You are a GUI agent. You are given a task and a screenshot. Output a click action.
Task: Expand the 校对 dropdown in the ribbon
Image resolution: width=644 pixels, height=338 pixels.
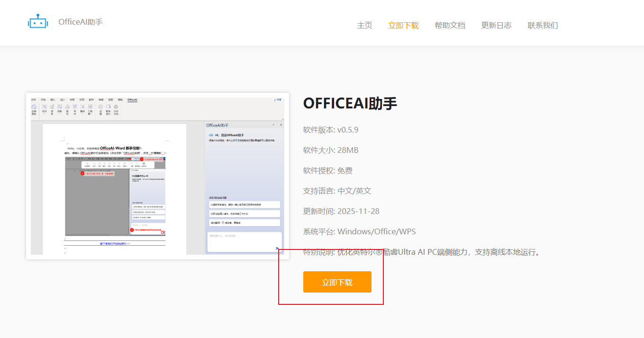point(44,114)
